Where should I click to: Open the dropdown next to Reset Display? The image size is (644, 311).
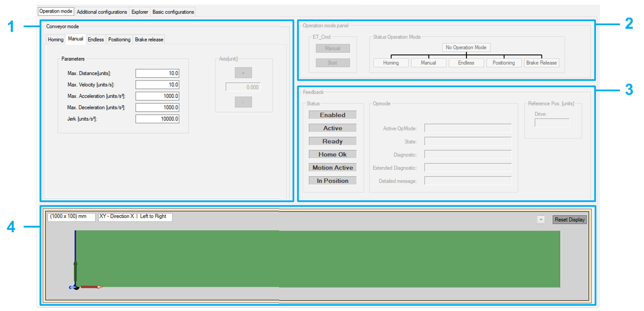coord(541,219)
